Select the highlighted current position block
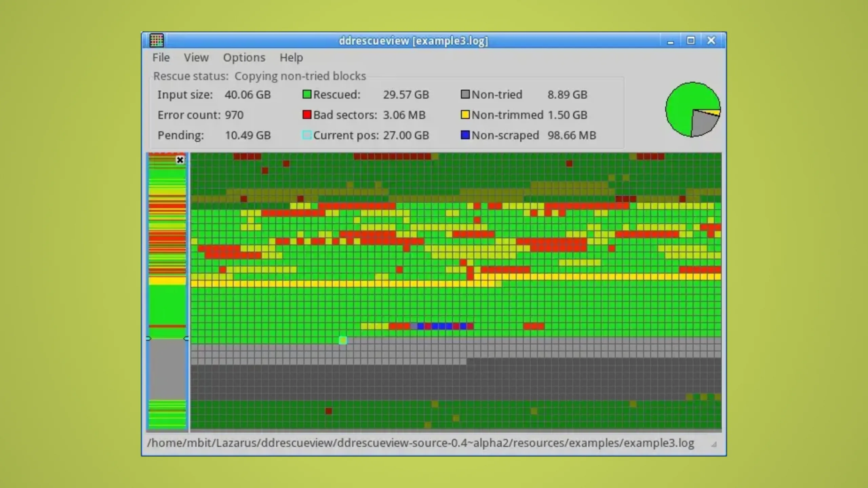Viewport: 868px width, 488px height. point(343,340)
